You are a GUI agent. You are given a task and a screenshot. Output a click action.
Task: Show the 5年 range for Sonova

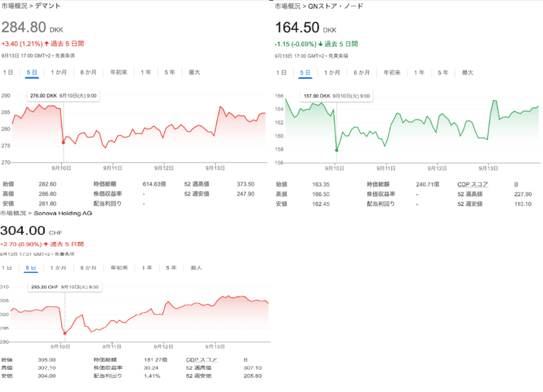(x=171, y=268)
